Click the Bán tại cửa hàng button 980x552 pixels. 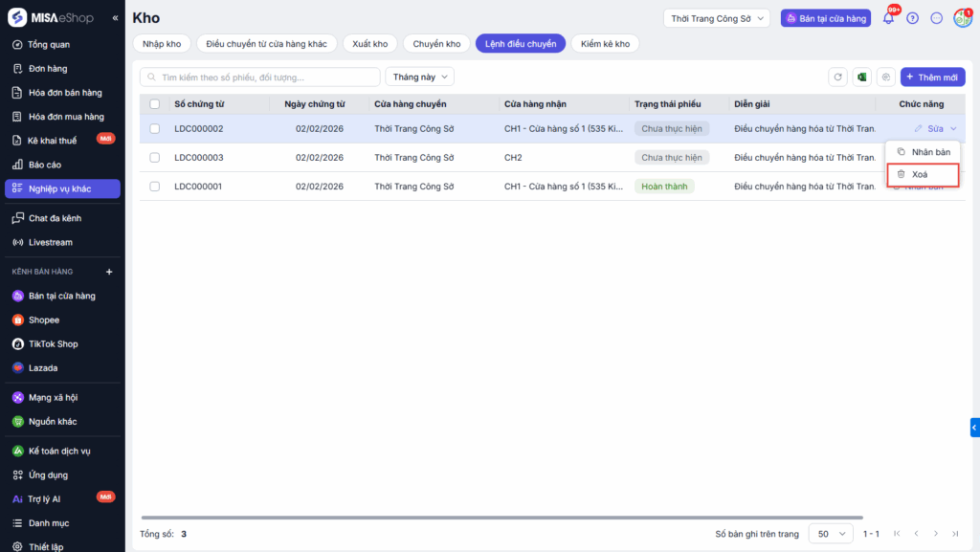tap(826, 18)
